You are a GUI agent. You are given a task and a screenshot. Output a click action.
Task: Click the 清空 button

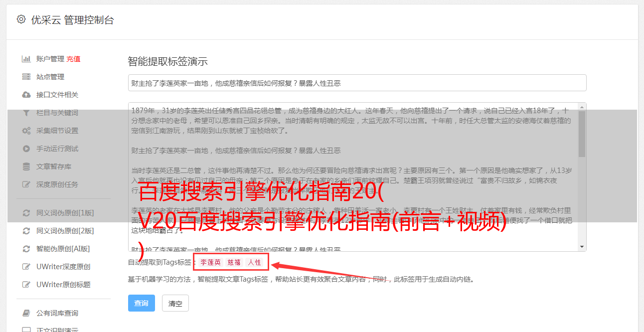[x=175, y=303]
